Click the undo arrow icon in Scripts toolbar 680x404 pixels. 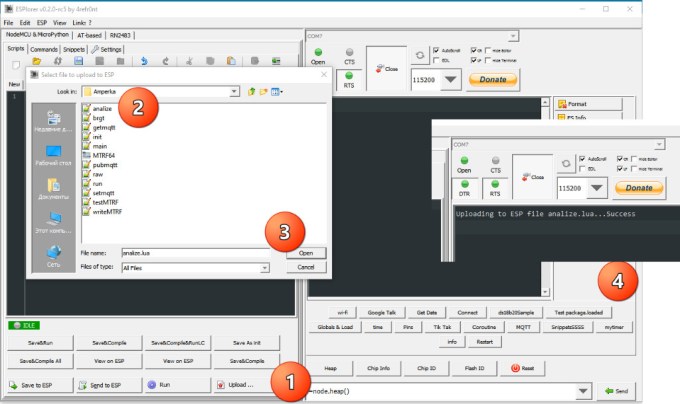[x=145, y=62]
